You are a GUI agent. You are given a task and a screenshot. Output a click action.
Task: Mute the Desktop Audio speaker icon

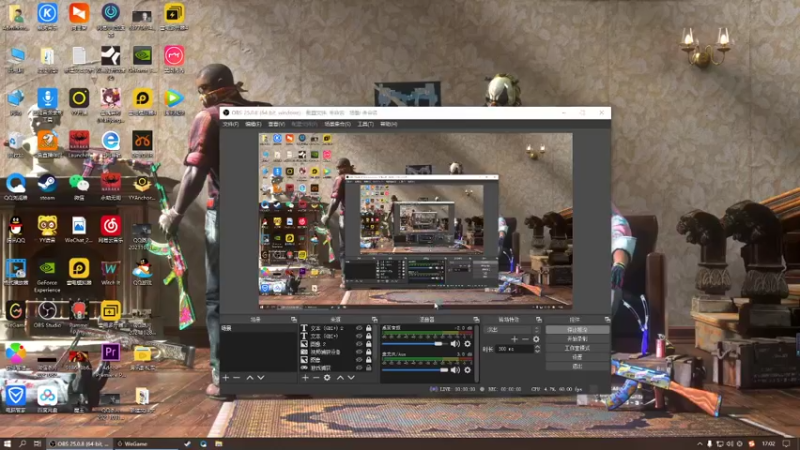pyautogui.click(x=455, y=344)
